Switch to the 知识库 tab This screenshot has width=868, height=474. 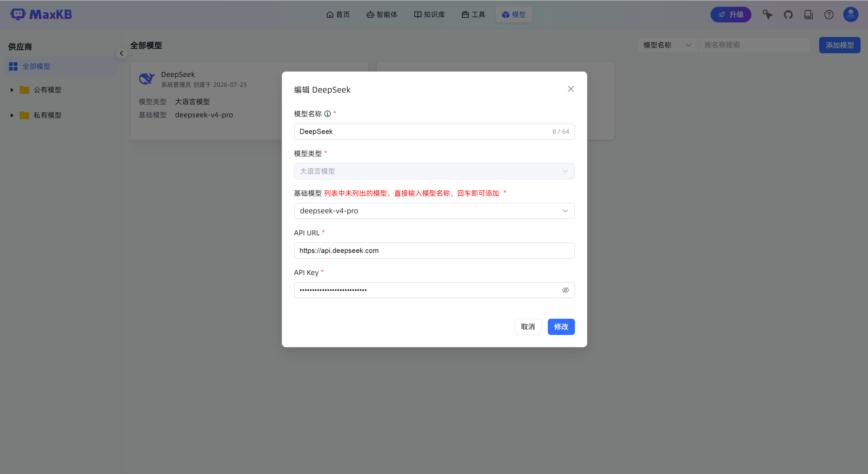click(429, 15)
